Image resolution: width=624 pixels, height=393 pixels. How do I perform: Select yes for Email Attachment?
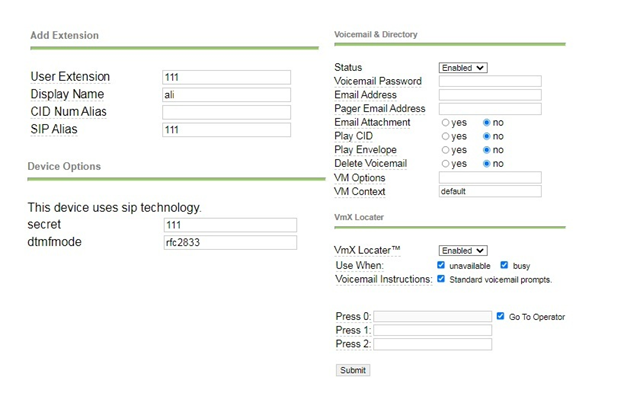click(445, 123)
